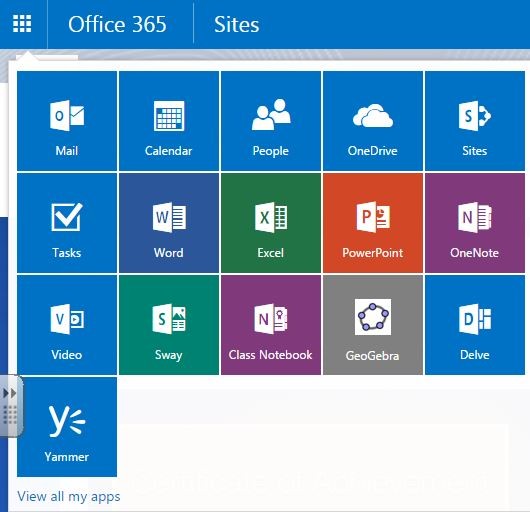Viewport: 530px width, 512px height.
Task: Open Word Online tile
Action: click(169, 223)
